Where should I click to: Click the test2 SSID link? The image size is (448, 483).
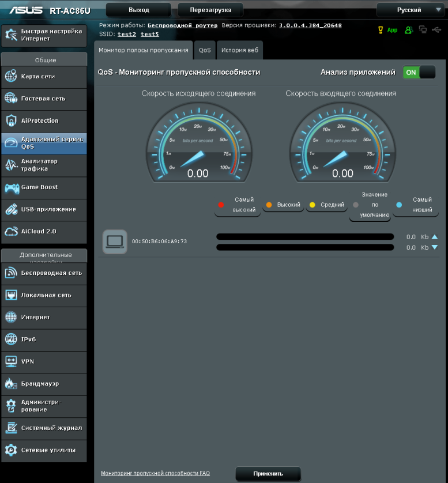tap(127, 34)
